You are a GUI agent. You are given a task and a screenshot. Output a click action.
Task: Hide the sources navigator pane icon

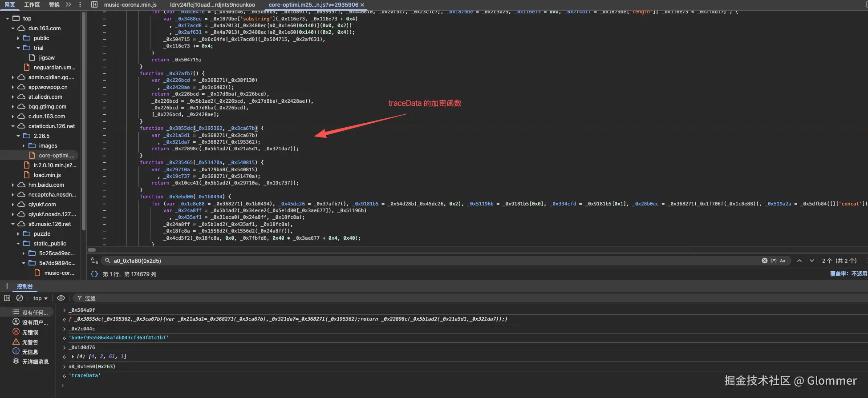click(x=94, y=4)
